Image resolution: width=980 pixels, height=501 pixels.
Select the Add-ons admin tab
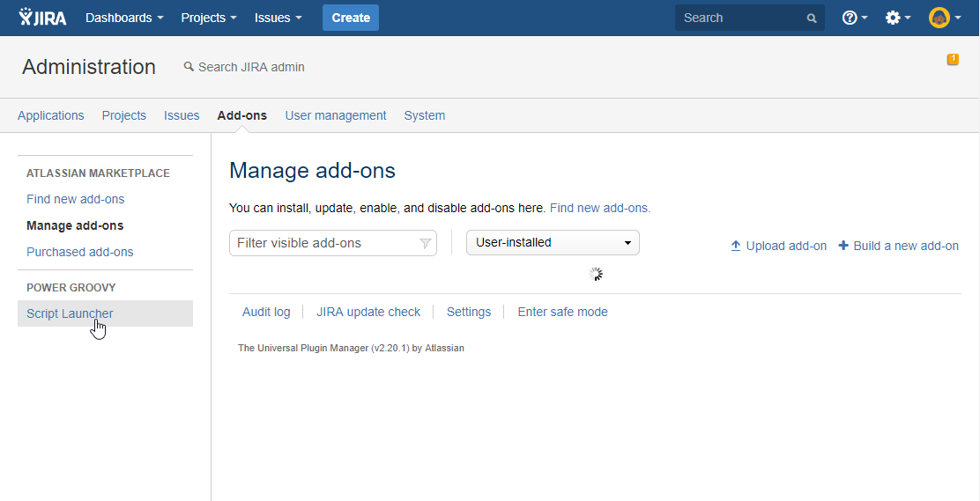pos(241,115)
